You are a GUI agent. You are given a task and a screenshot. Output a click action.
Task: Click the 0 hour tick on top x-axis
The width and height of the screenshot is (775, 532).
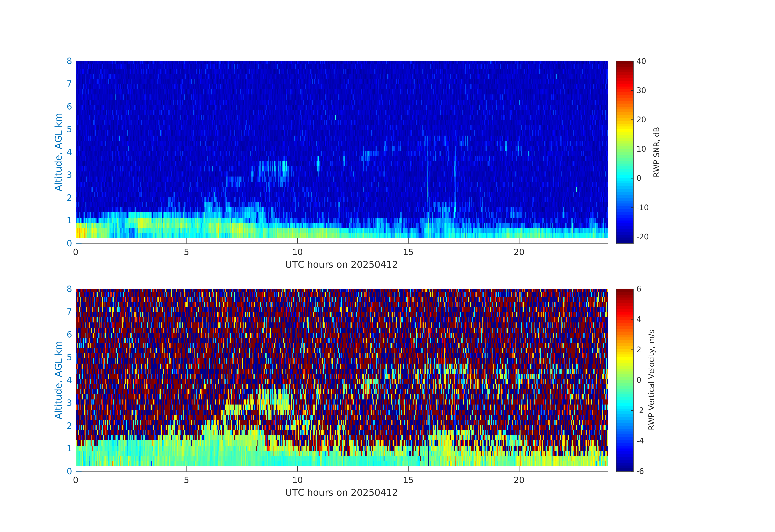point(76,252)
